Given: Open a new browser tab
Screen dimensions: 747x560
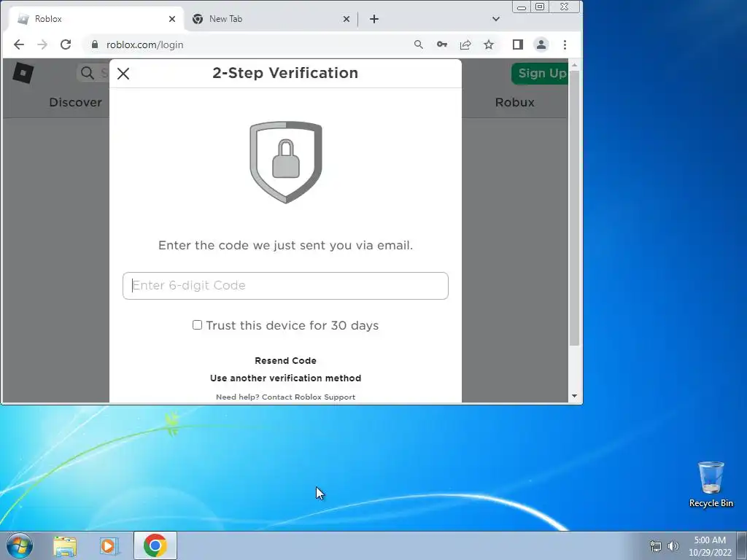Looking at the screenshot, I should click(374, 19).
